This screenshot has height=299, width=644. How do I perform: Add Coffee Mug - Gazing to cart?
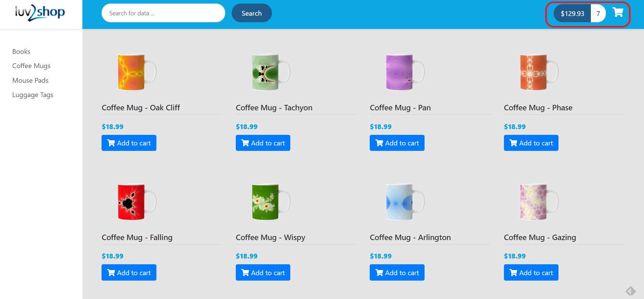pos(531,272)
